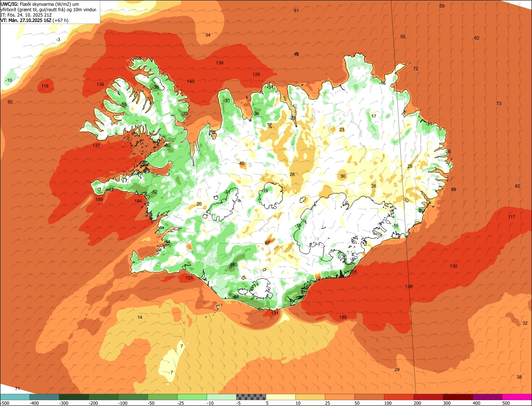532x406 pixels.
Task: Click the -10 to -5 pale green swatch
Action: [x=221, y=397]
